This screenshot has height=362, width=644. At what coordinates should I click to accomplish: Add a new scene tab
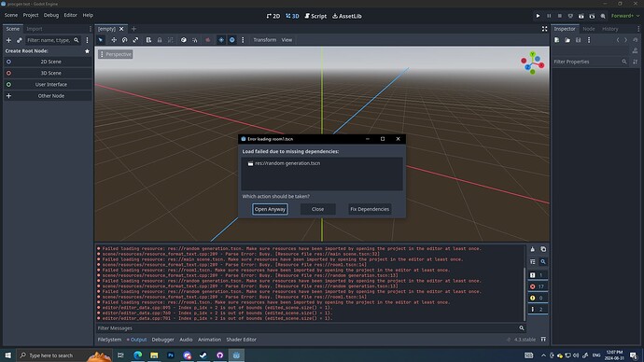click(133, 29)
